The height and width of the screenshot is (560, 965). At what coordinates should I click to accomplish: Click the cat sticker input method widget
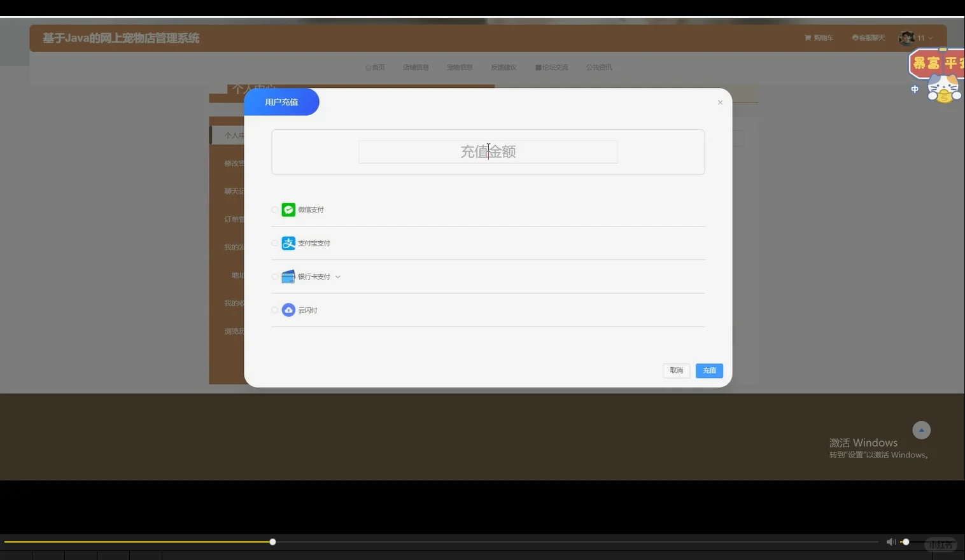click(944, 88)
